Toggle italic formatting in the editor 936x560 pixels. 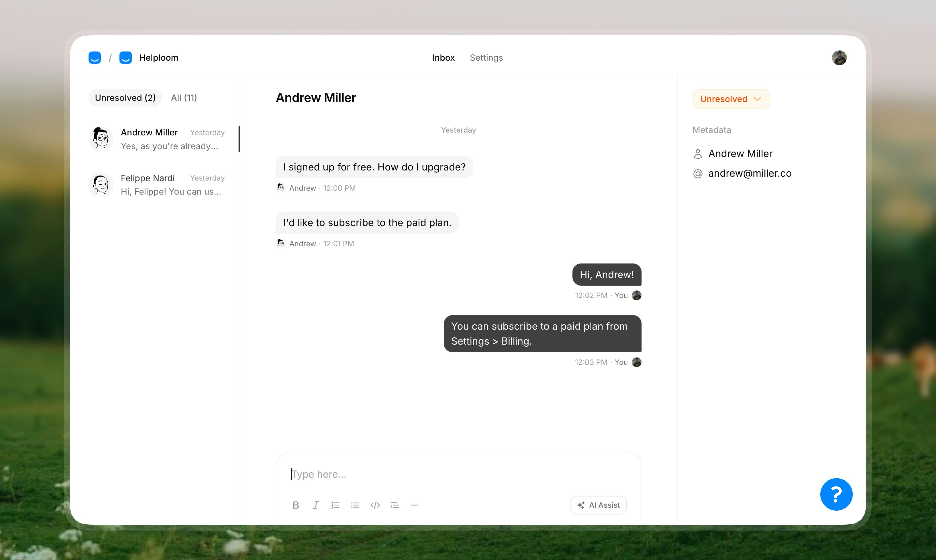315,505
